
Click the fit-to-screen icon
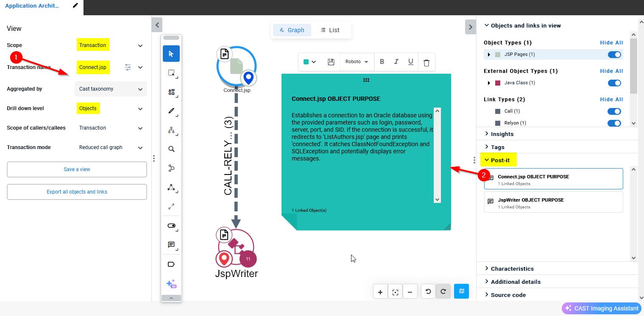tap(395, 292)
